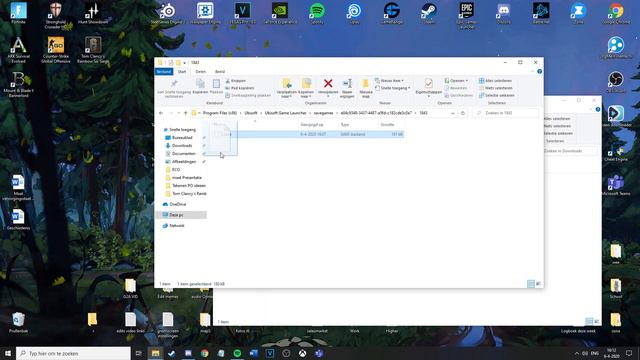The height and width of the screenshot is (360, 640).
Task: Open recent locations dropdown near navigation arrows
Action: 178,113
